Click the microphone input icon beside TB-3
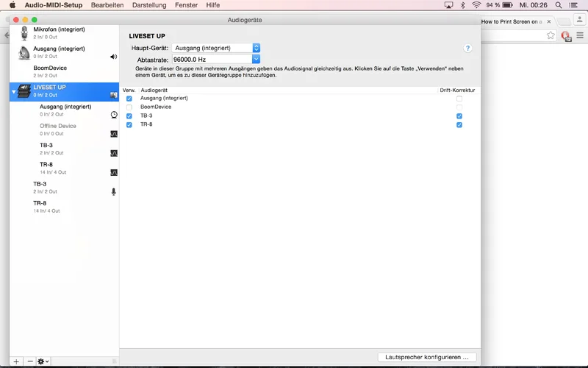588x368 pixels. (x=114, y=192)
